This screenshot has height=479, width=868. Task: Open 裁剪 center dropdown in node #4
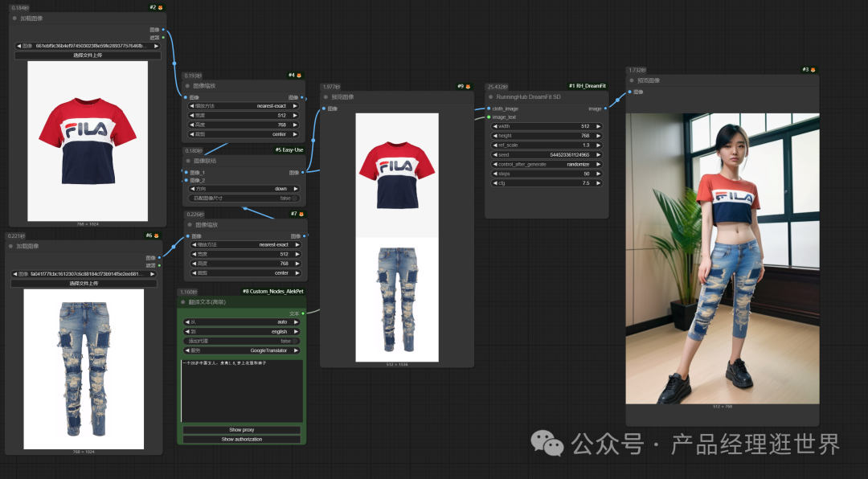(244, 134)
